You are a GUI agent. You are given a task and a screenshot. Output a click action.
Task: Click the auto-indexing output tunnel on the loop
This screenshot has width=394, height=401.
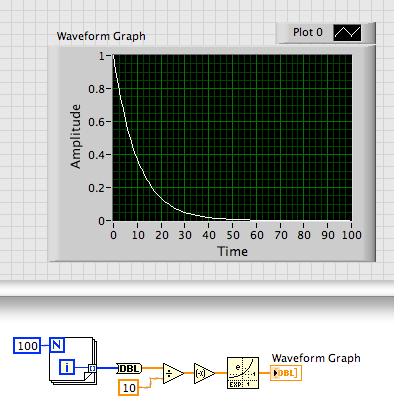[92, 368]
